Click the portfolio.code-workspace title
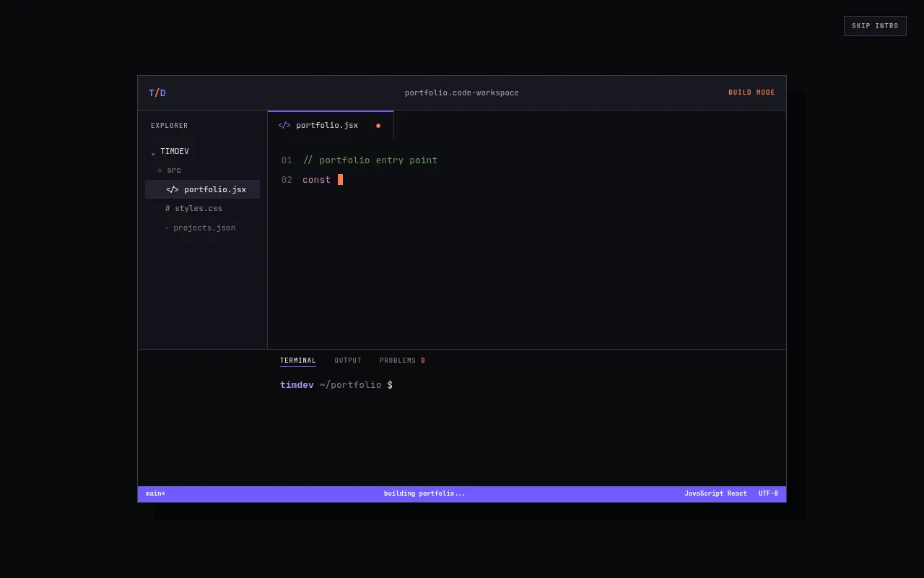This screenshot has width=924, height=578. click(462, 93)
